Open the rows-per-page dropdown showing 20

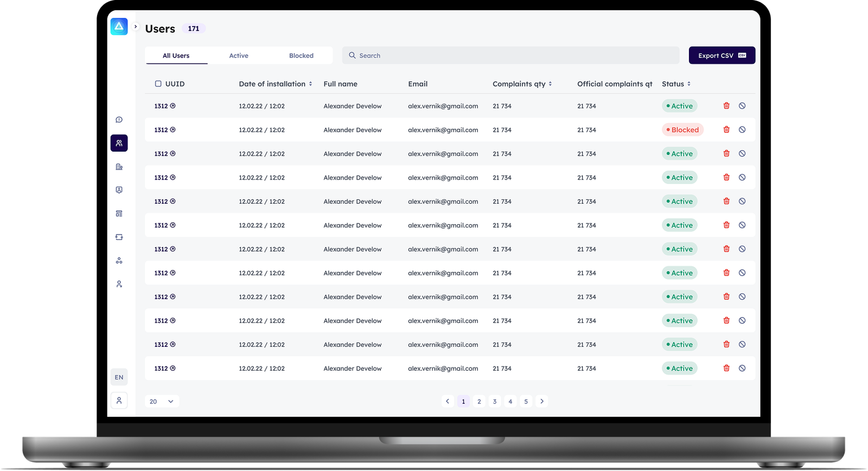162,402
